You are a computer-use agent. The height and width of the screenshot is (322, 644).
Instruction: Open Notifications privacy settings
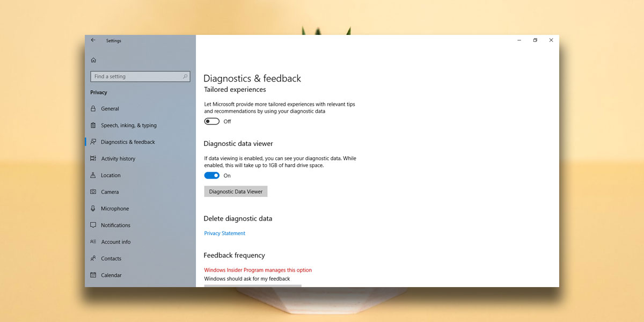(140, 225)
